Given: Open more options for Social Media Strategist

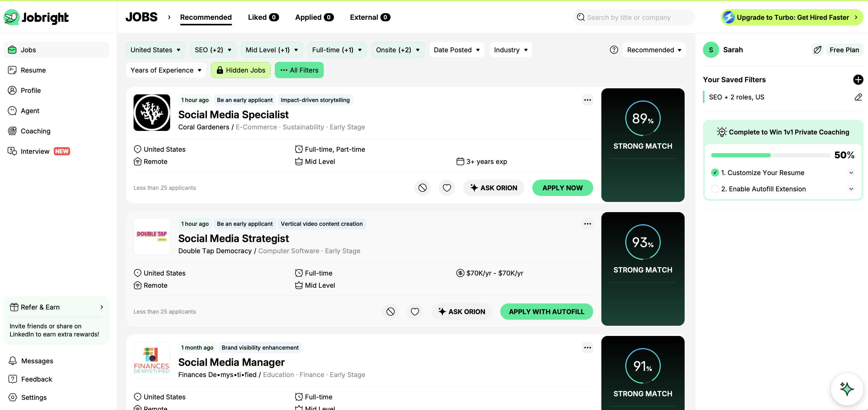Looking at the screenshot, I should point(587,224).
